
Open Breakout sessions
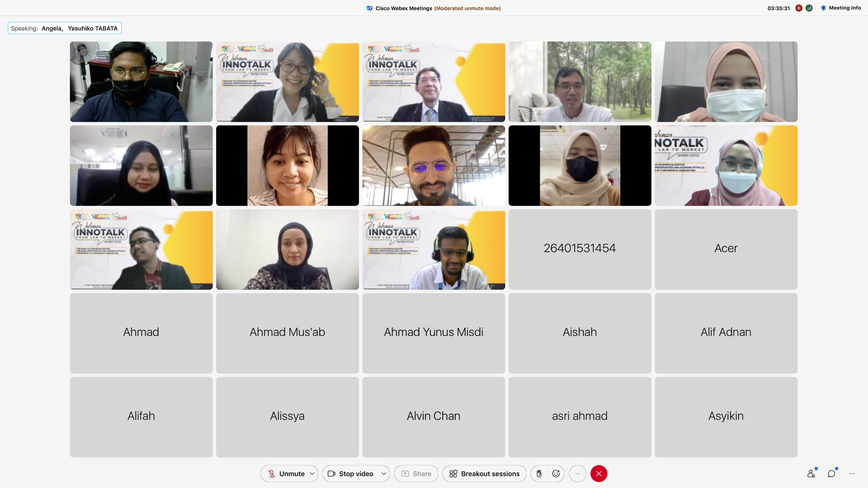coord(484,474)
